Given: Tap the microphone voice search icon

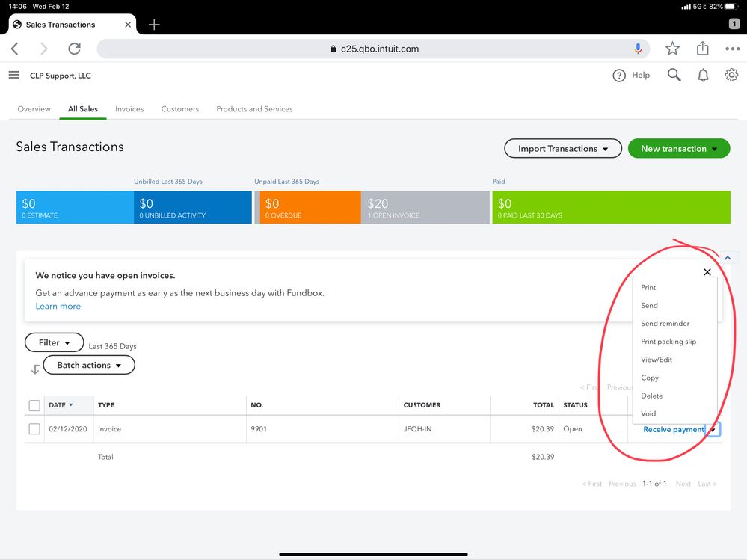Looking at the screenshot, I should pyautogui.click(x=638, y=49).
